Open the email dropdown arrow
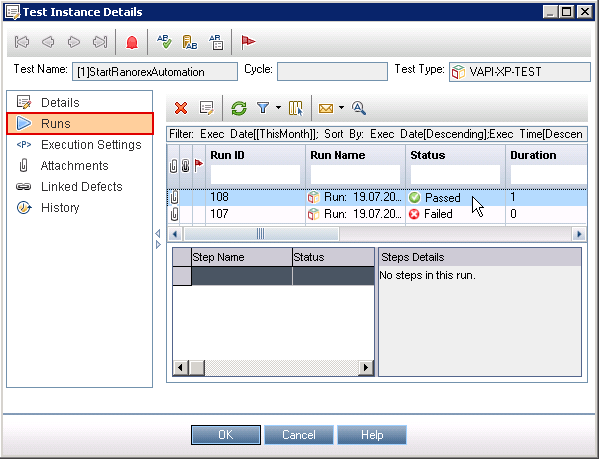Viewport: 599px width, 459px height. click(x=342, y=108)
